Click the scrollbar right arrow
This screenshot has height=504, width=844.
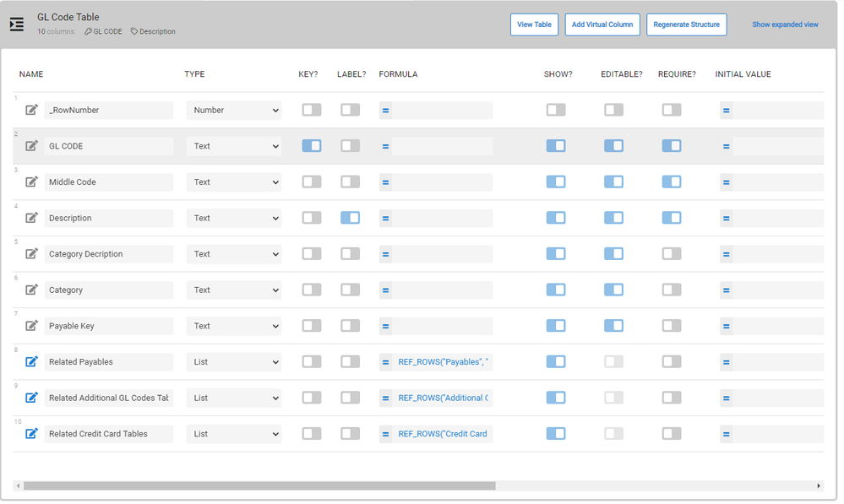click(819, 486)
